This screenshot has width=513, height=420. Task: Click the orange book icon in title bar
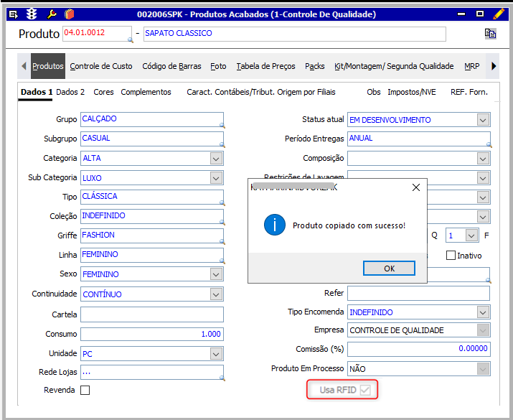[69, 14]
